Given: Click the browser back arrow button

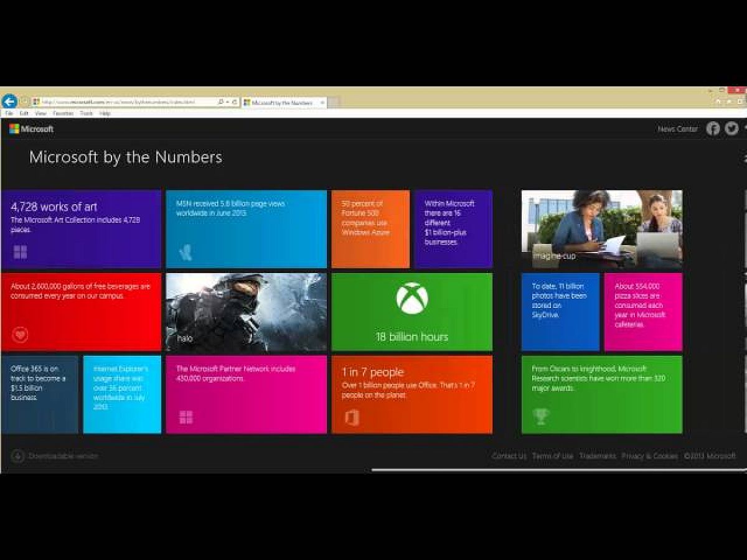Looking at the screenshot, I should tap(9, 101).
